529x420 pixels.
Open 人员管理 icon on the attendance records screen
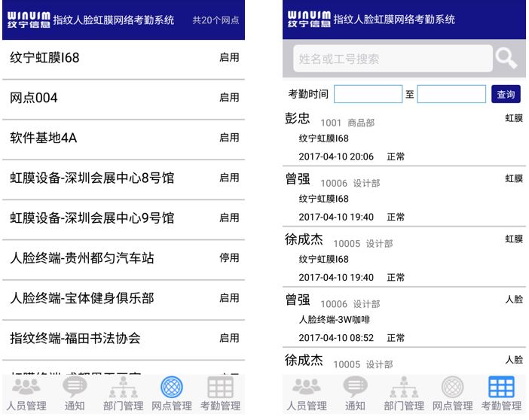click(x=305, y=385)
